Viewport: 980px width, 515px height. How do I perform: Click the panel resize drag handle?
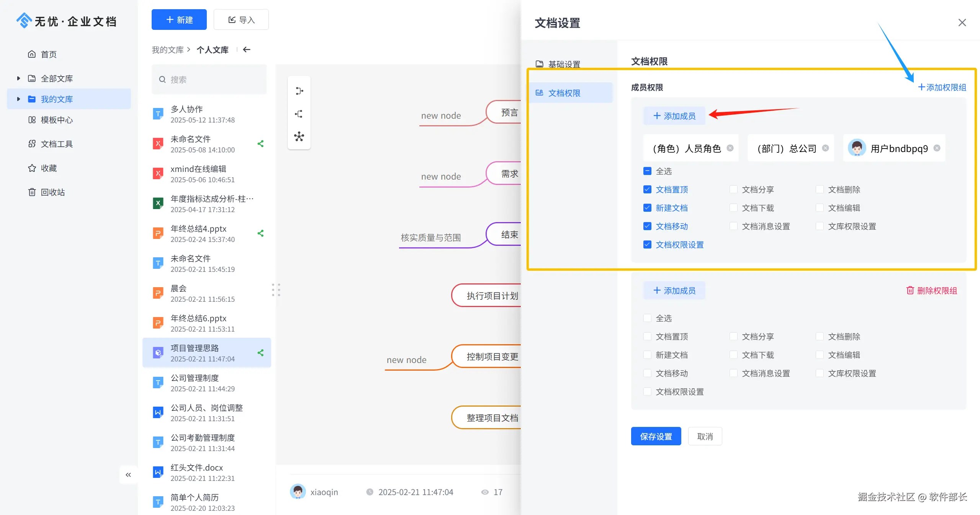click(x=276, y=290)
